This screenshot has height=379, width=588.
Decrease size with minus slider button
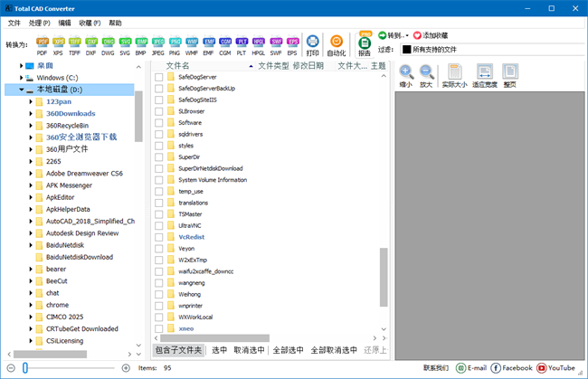(x=11, y=368)
